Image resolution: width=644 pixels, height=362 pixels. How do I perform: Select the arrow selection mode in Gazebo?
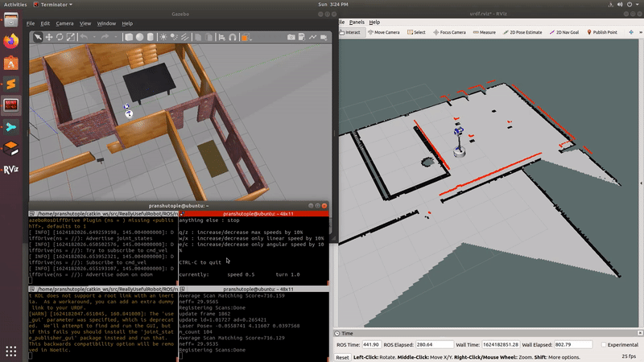(38, 37)
